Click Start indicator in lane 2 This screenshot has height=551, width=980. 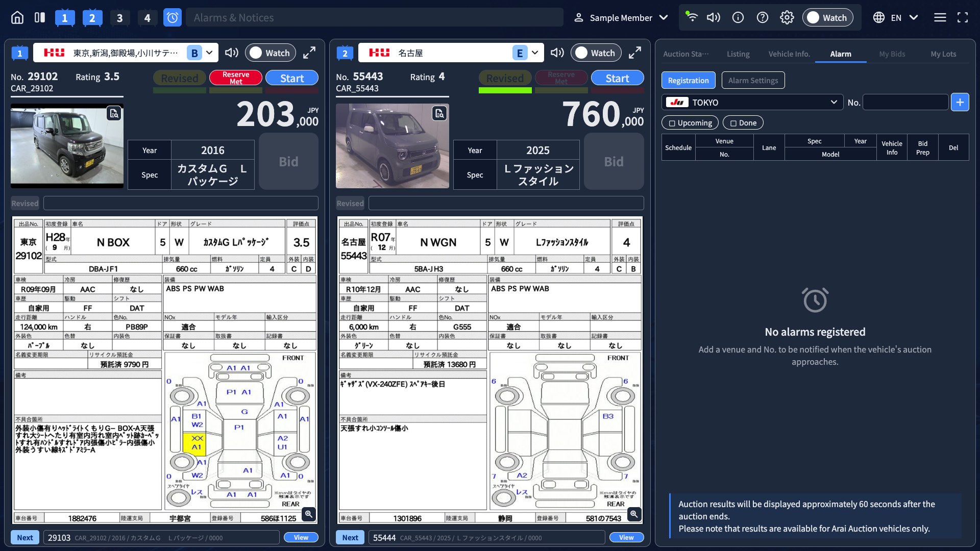point(617,78)
